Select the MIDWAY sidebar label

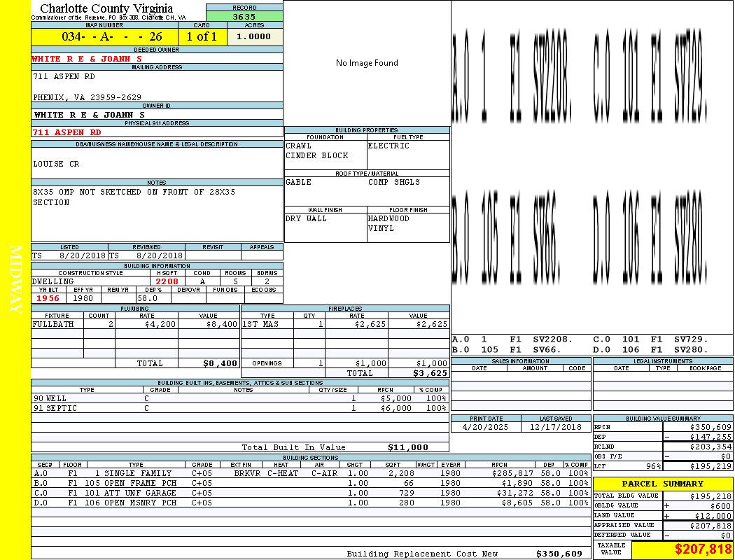coord(15,279)
